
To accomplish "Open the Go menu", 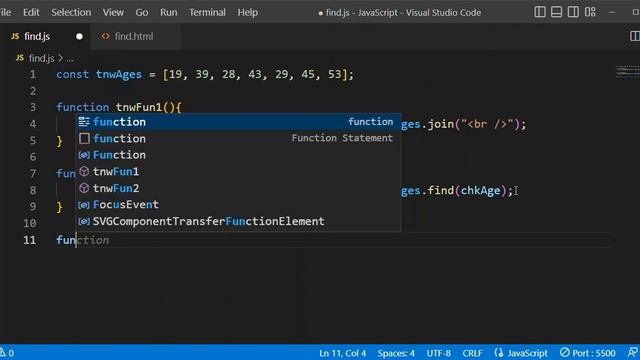I will point(142,12).
